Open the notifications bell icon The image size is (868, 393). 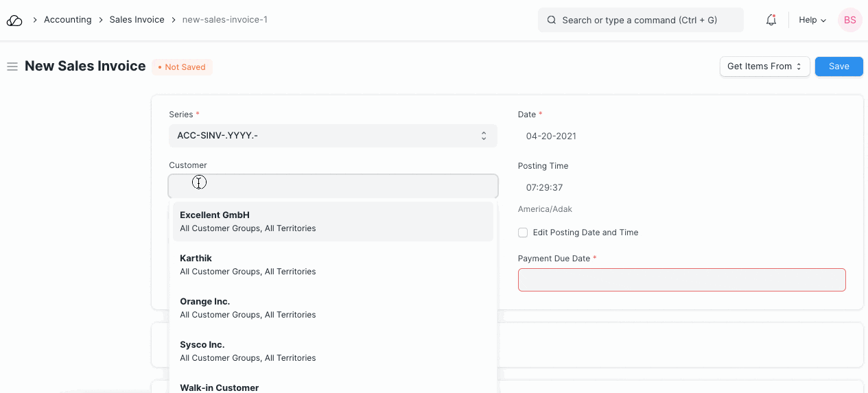point(771,21)
